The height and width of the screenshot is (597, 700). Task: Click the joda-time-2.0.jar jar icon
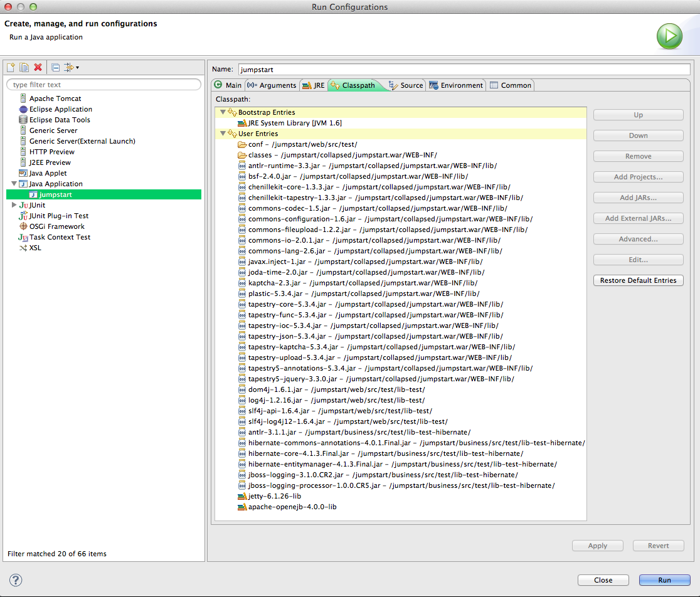click(242, 273)
